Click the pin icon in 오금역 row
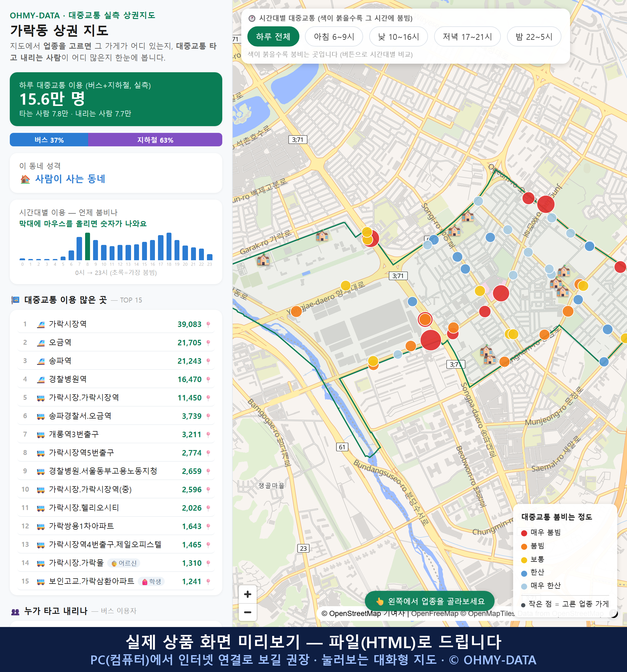The width and height of the screenshot is (627, 672). (x=208, y=342)
